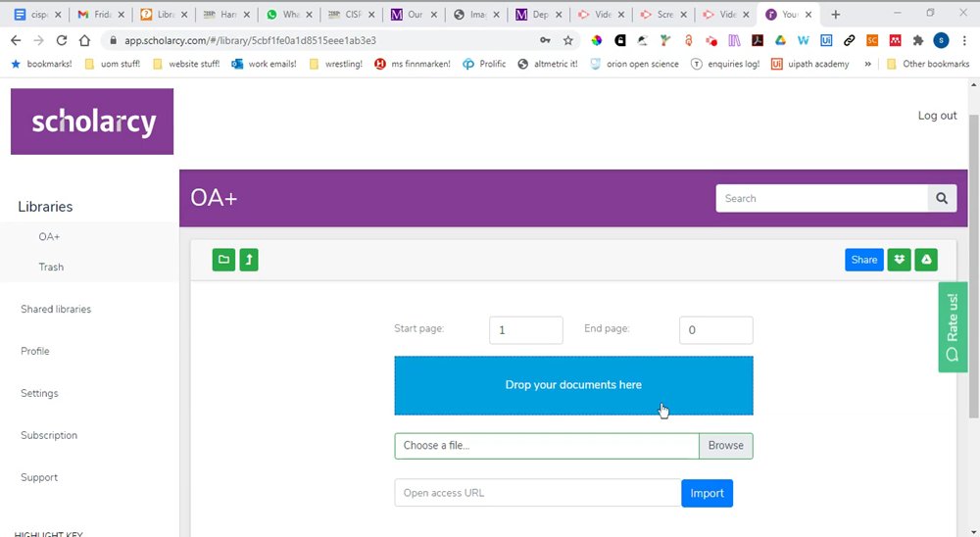Screen dimensions: 980x537
Task: Open the Extensions puzzle piece menu
Action: pyautogui.click(x=918, y=40)
